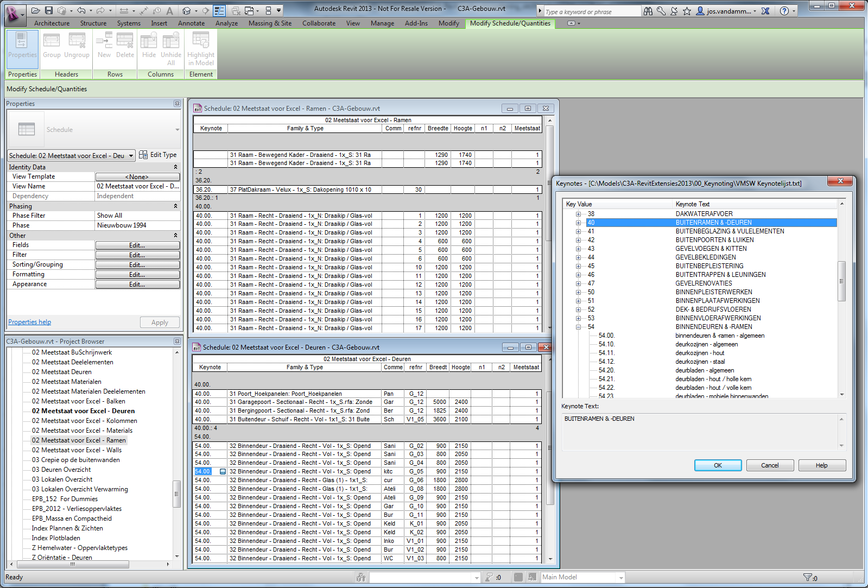Open the Manage ribbon tab
This screenshot has height=588, width=868.
382,23
